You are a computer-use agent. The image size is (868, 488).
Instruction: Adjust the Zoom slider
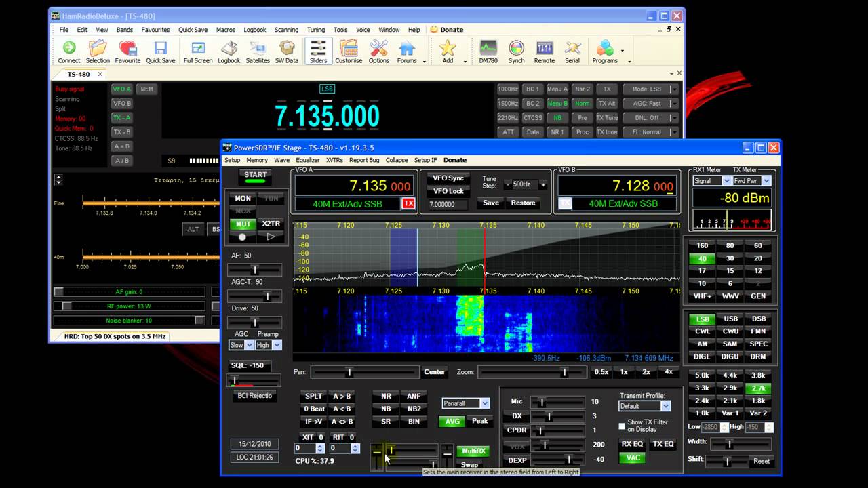click(531, 372)
